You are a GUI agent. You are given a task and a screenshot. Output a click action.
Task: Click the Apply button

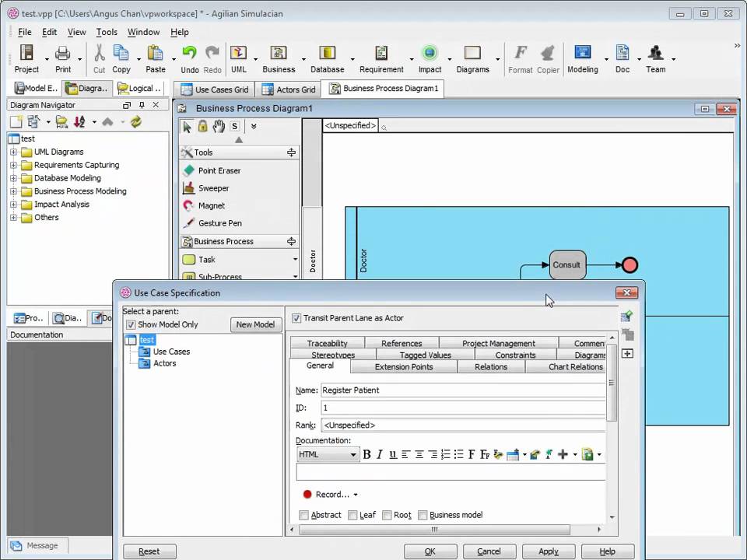[549, 551]
